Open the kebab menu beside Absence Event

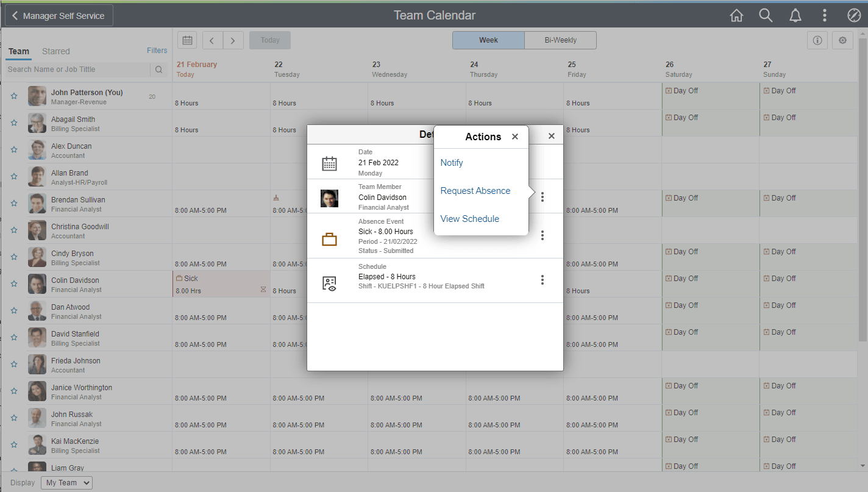[542, 235]
